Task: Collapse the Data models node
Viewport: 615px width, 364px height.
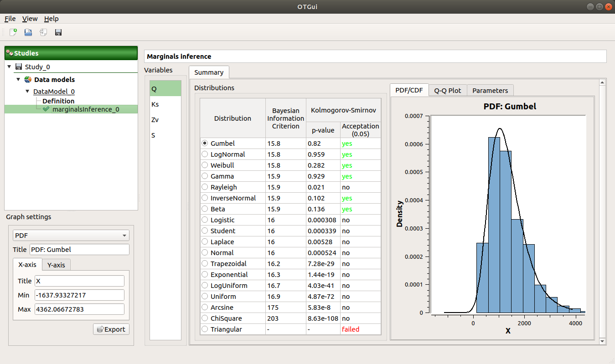Action: click(x=18, y=79)
